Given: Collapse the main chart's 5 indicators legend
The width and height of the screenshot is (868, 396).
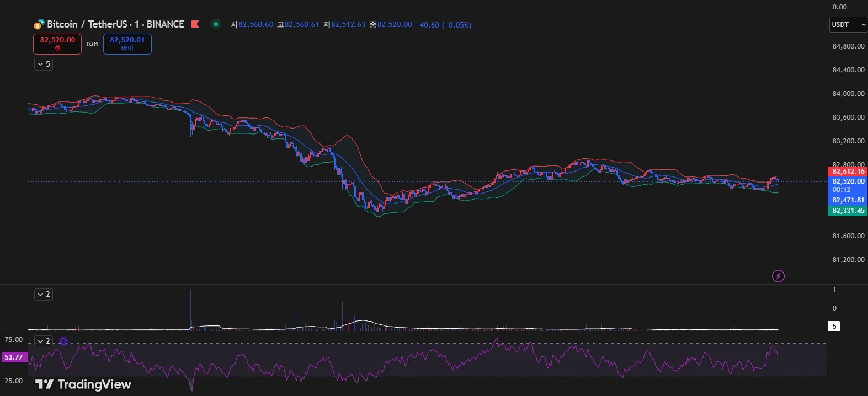Looking at the screenshot, I should [44, 65].
